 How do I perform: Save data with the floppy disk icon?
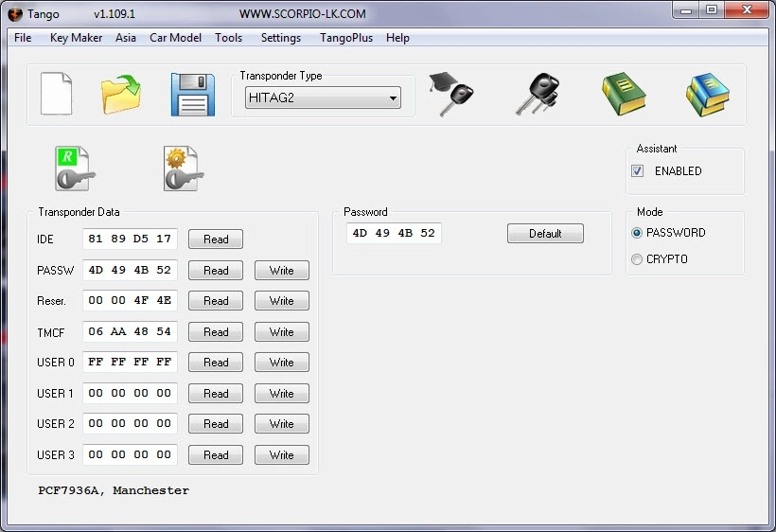[192, 95]
